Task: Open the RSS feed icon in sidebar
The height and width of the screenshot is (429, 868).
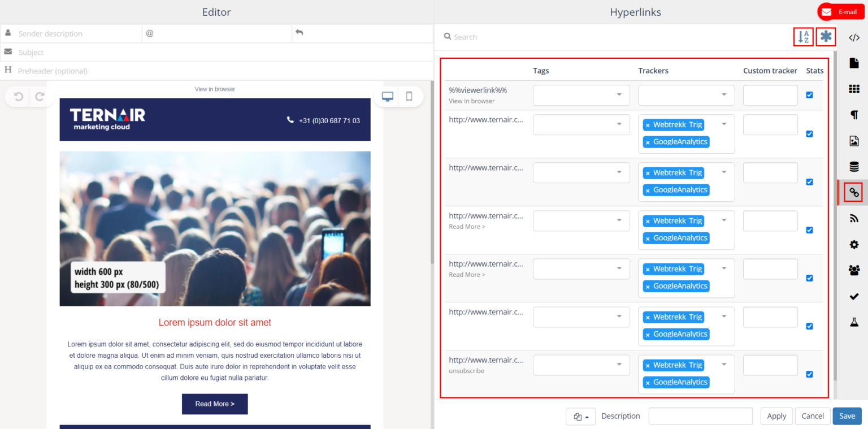Action: [x=854, y=219]
